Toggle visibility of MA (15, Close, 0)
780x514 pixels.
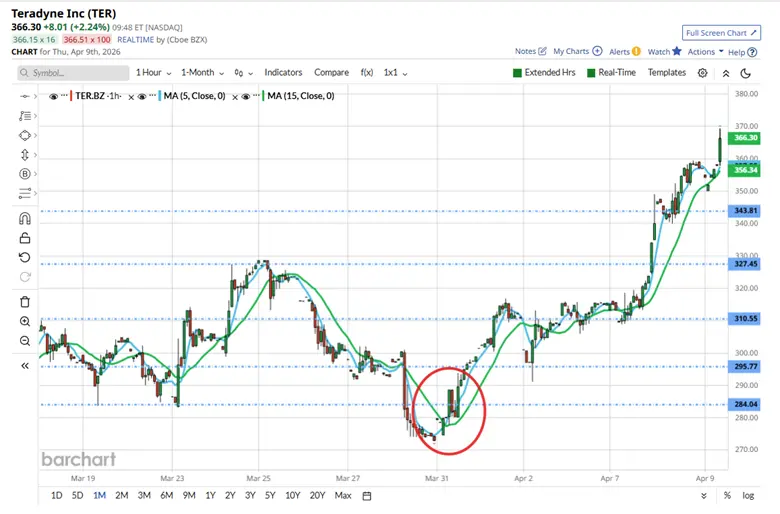point(245,97)
